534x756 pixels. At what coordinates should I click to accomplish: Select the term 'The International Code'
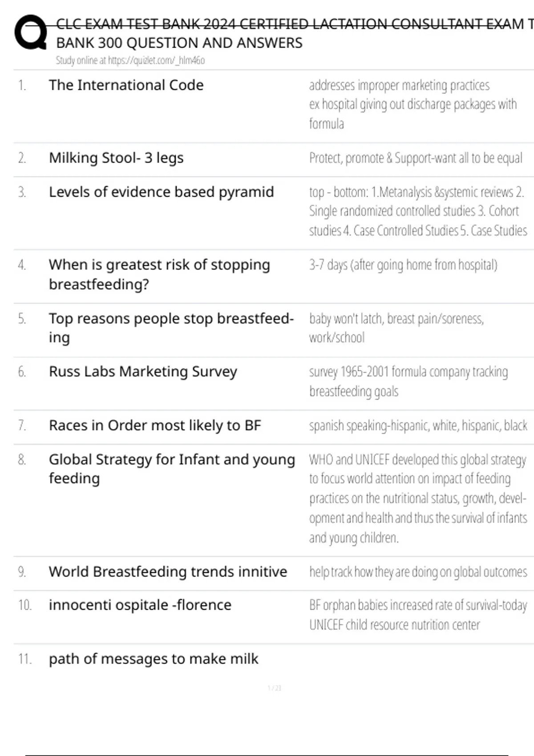[x=126, y=85]
